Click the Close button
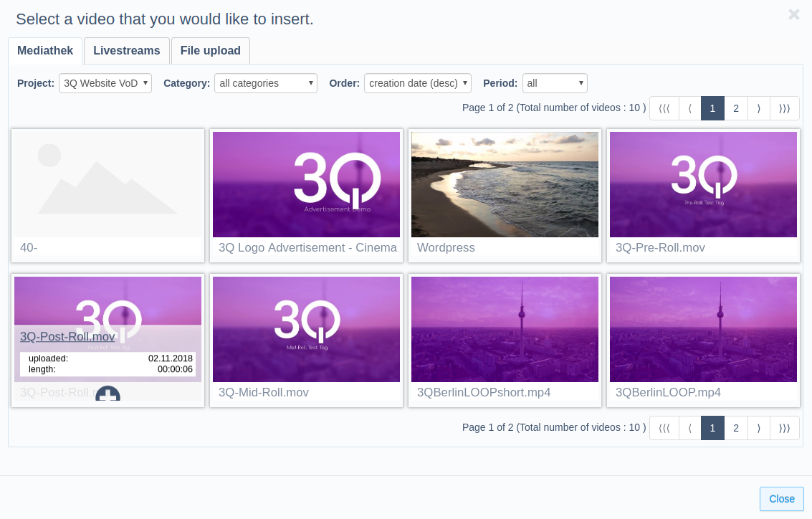This screenshot has width=812, height=519. point(781,499)
